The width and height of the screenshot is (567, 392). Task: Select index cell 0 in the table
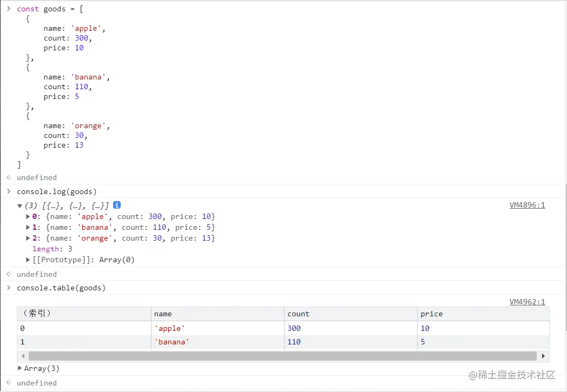[x=84, y=328]
